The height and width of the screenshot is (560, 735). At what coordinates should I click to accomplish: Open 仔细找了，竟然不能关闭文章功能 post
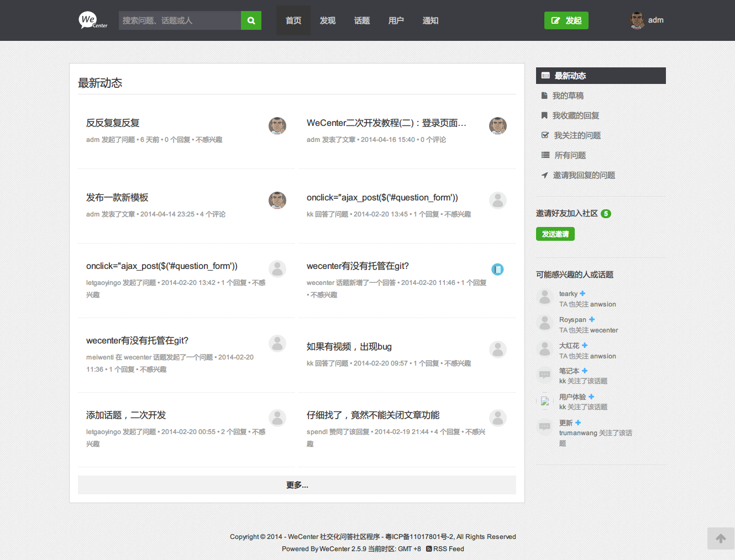[x=373, y=415]
